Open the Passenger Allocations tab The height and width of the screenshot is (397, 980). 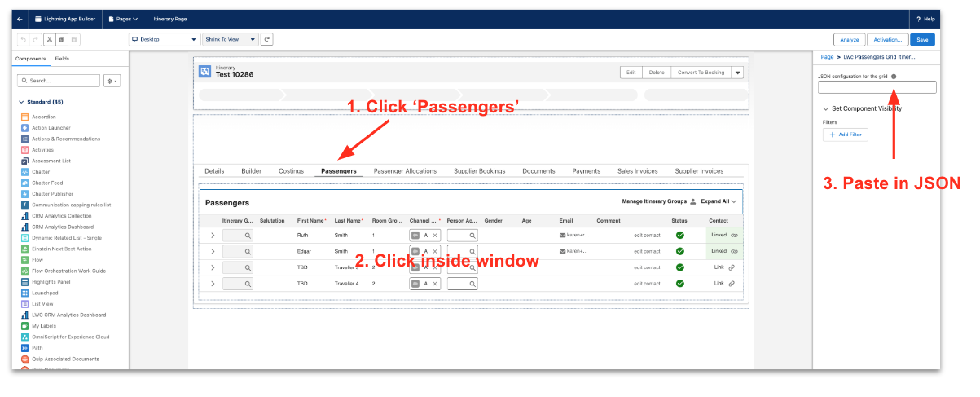[405, 171]
